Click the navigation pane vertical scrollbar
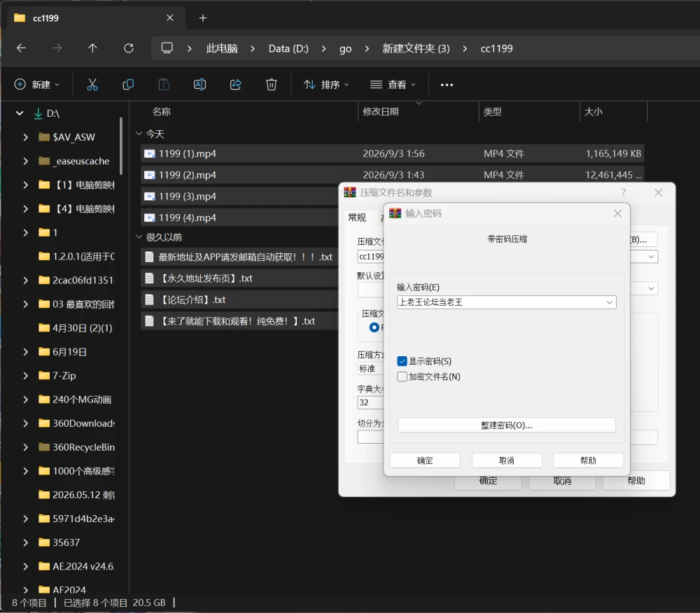The image size is (700, 613). pos(121,146)
